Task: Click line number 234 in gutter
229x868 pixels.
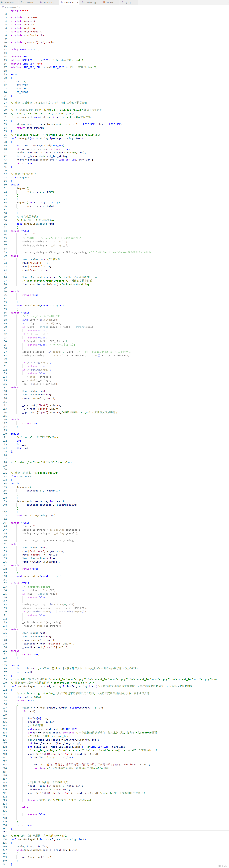Action: (x=5, y=839)
